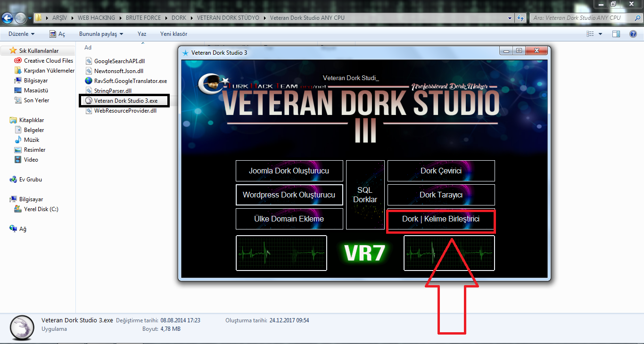Select WebResourceProvider.dll file name
The width and height of the screenshot is (644, 344).
click(x=125, y=111)
